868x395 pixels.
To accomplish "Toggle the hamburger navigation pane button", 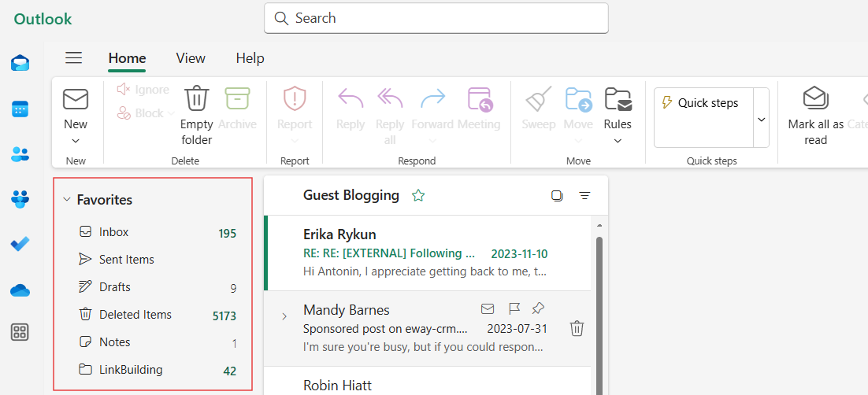I will (x=73, y=58).
